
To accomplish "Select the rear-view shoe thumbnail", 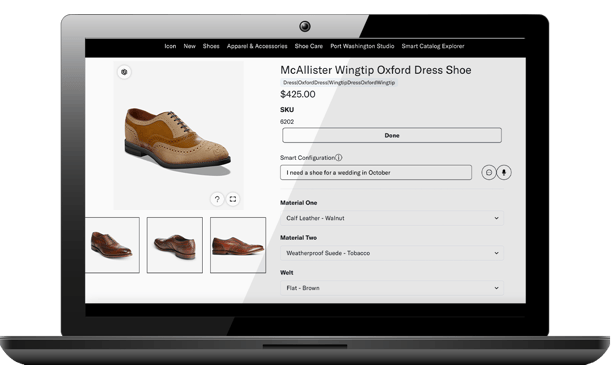I will click(175, 245).
